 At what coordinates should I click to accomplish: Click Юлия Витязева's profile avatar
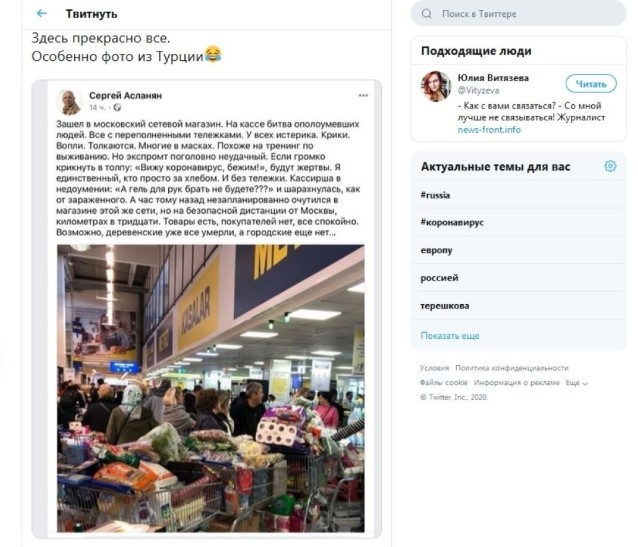(x=436, y=86)
